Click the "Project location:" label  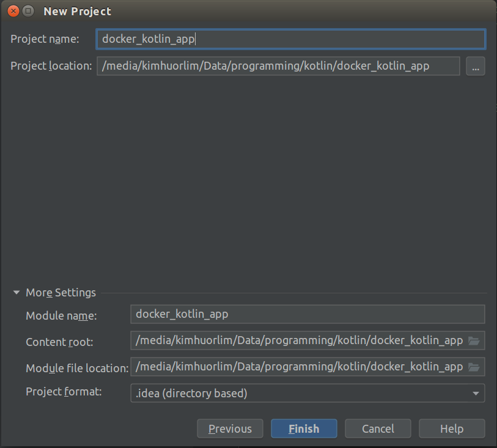[x=51, y=66]
